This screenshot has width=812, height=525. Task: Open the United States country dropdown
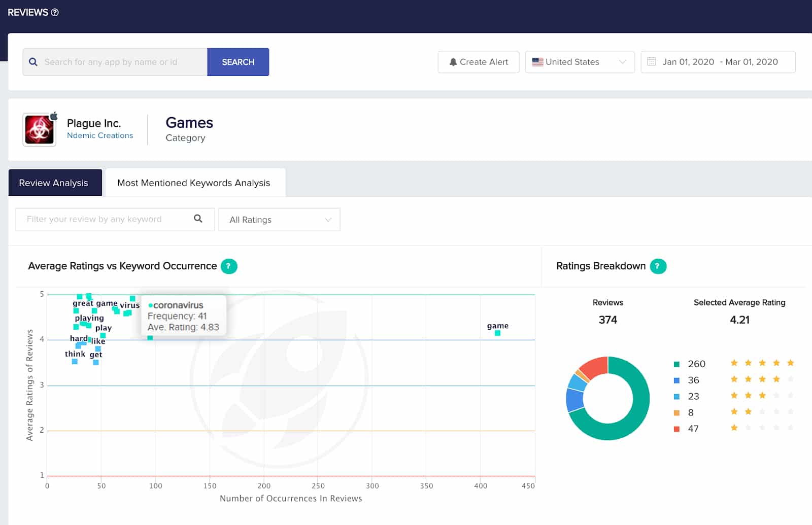coord(580,62)
